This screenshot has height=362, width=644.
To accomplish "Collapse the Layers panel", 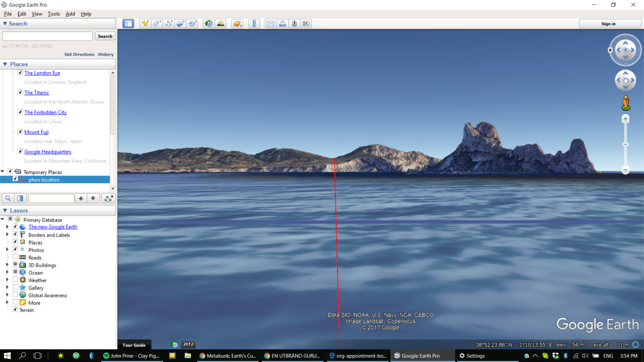I will pos(5,210).
